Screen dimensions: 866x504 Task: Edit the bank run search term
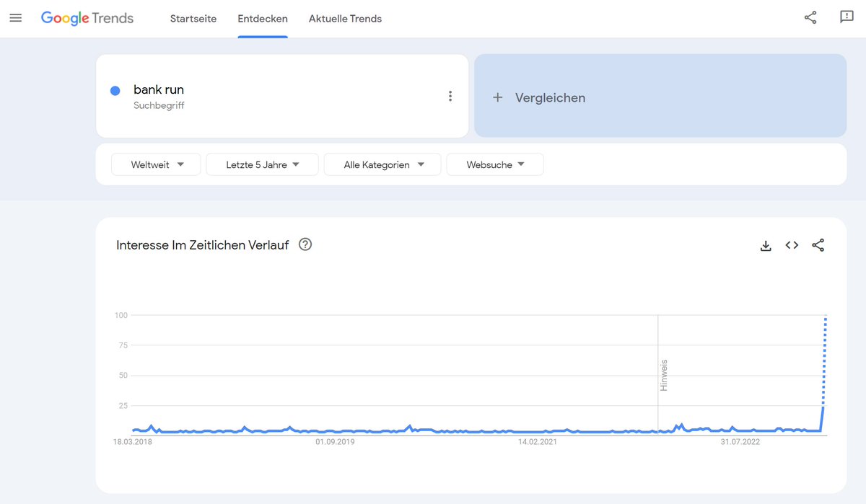click(159, 89)
